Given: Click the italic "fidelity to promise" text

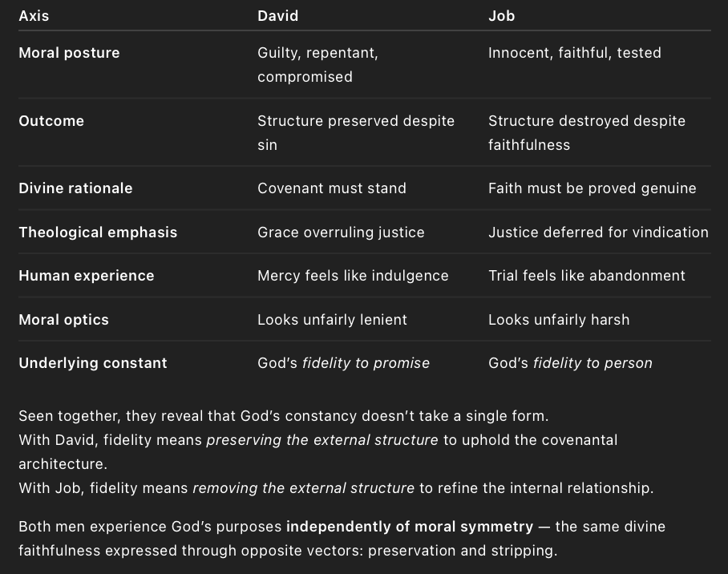Looking at the screenshot, I should click(366, 363).
